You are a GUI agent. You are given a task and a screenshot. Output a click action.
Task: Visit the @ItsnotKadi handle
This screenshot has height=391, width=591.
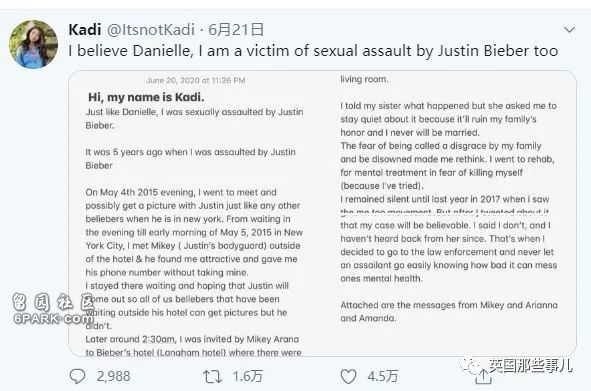(151, 29)
